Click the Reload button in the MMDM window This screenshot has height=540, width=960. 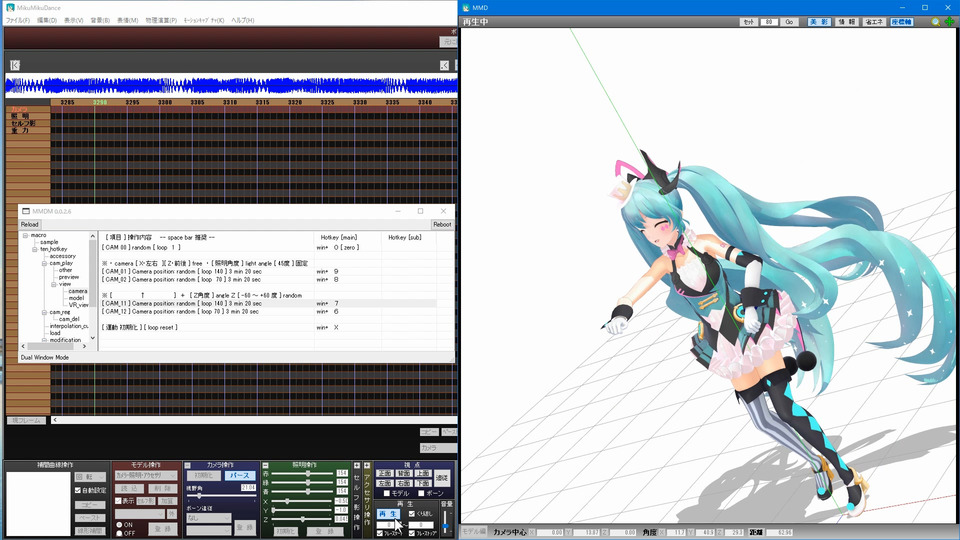click(29, 225)
